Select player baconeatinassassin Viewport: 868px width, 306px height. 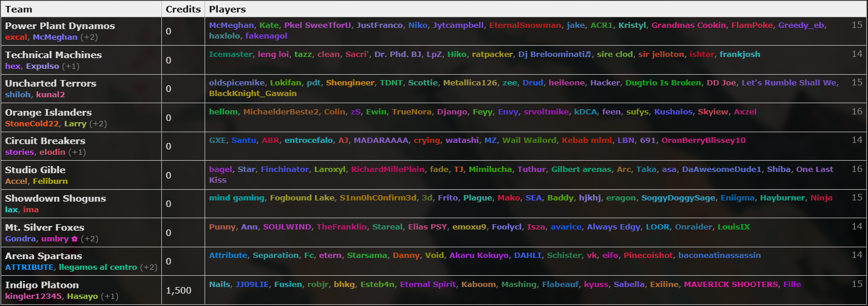point(720,255)
